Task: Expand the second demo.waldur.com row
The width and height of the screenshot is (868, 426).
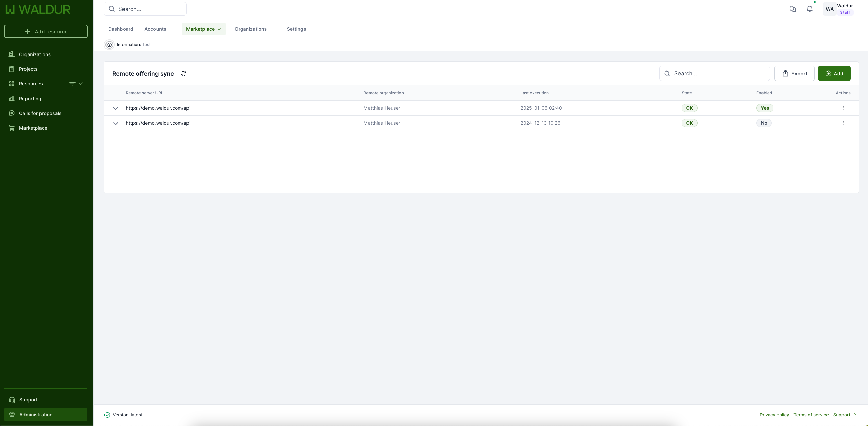Action: (116, 123)
